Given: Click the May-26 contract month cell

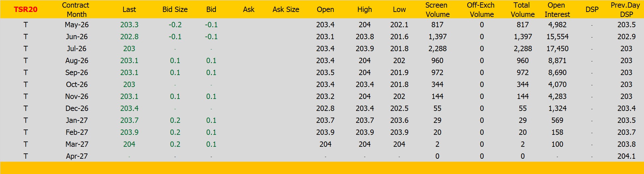Looking at the screenshot, I should click(77, 25).
